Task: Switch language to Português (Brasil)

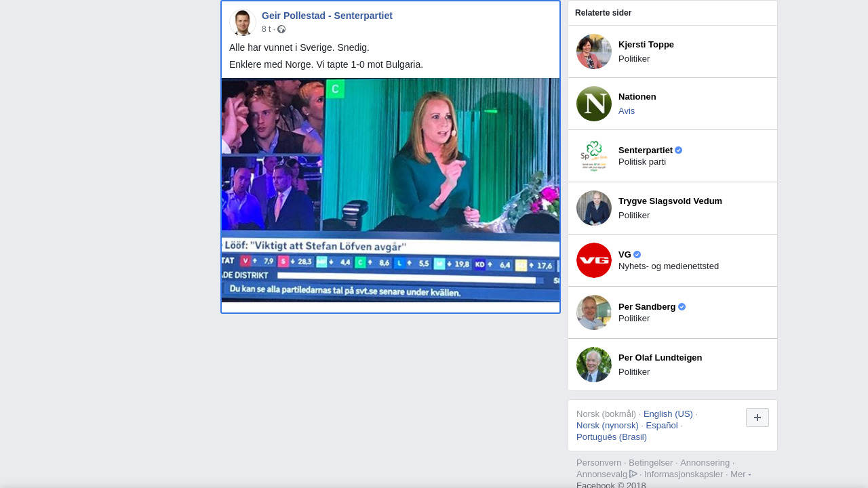Action: [x=612, y=437]
